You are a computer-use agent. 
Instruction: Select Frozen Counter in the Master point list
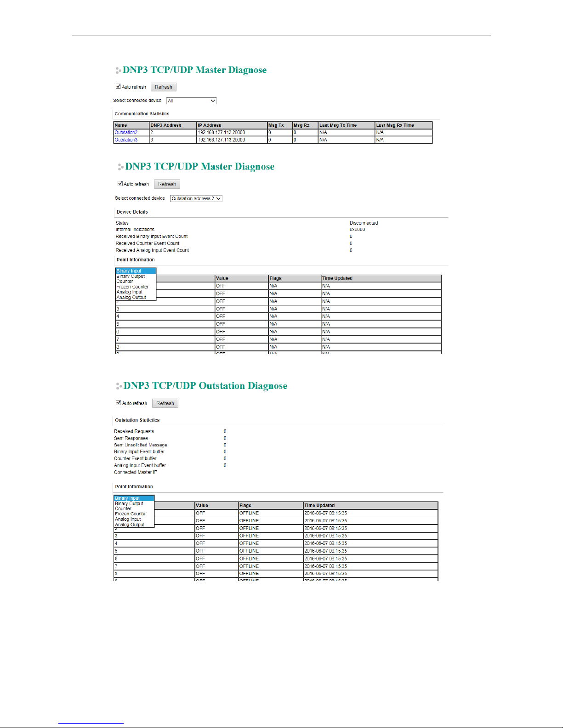(136, 287)
